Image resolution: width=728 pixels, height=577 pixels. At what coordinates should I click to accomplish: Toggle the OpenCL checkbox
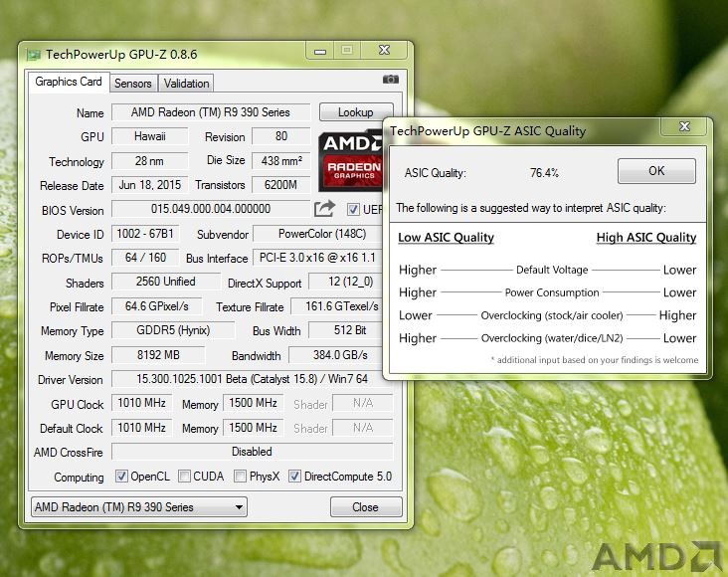tap(121, 477)
